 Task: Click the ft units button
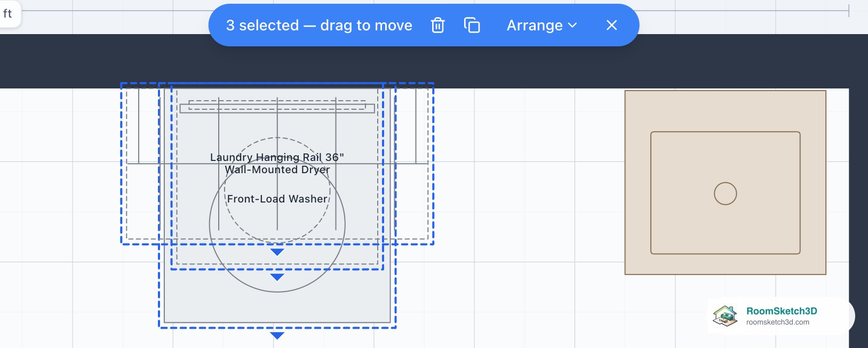pos(7,13)
